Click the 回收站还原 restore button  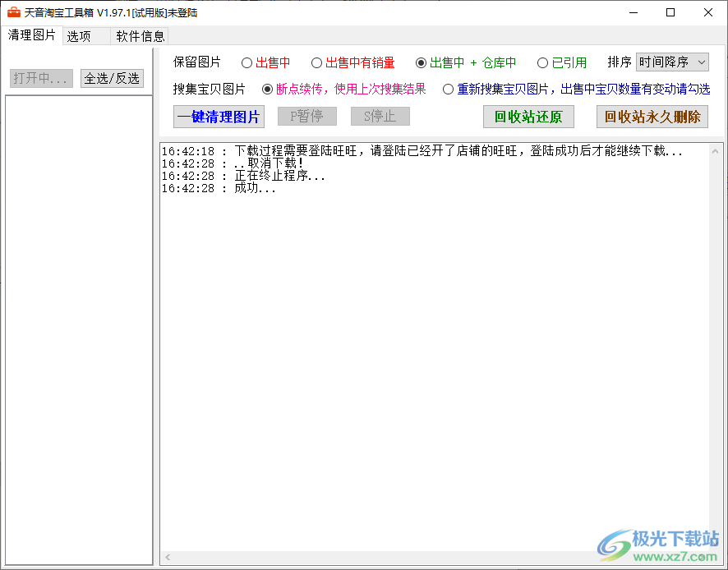pos(528,117)
